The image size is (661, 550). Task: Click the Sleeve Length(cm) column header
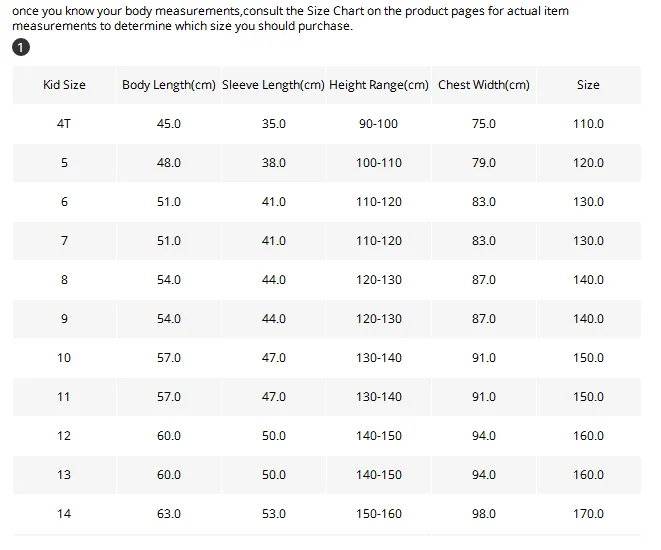(x=273, y=85)
